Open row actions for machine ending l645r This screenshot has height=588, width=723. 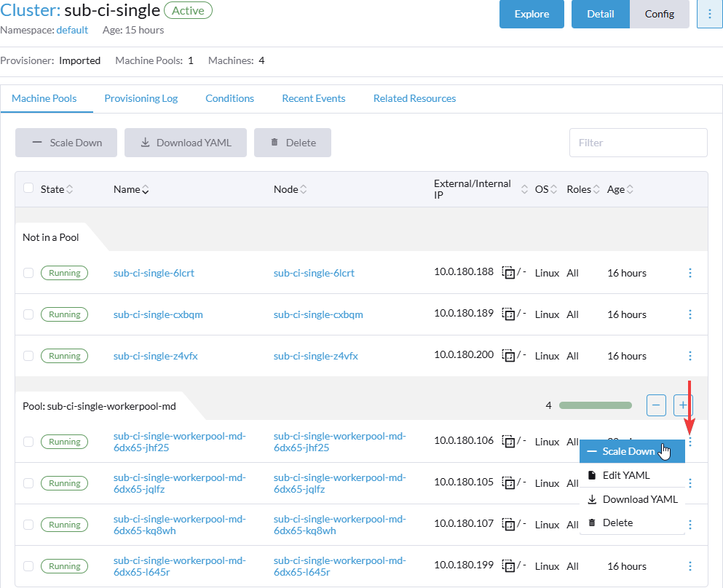pyautogui.click(x=690, y=566)
